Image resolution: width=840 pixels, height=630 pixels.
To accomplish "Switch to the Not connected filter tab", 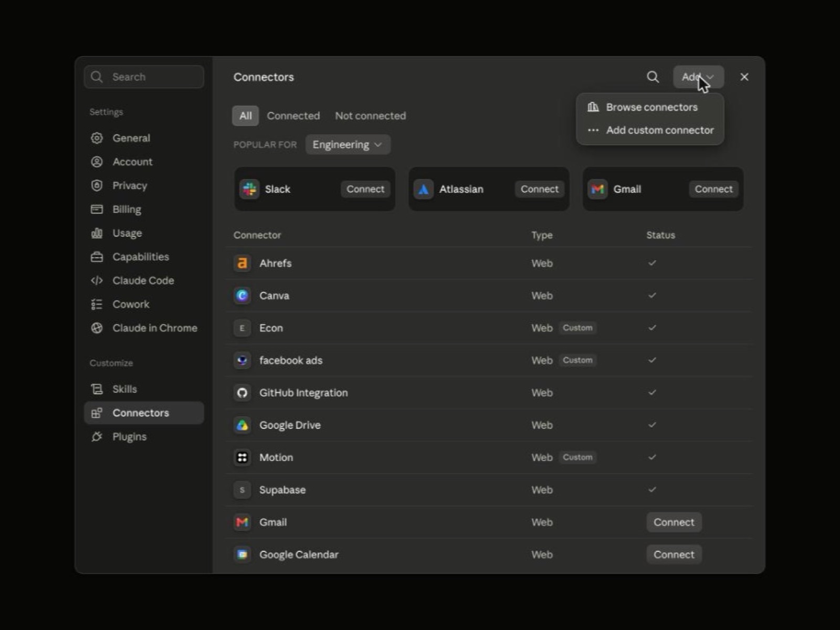I will [x=370, y=116].
